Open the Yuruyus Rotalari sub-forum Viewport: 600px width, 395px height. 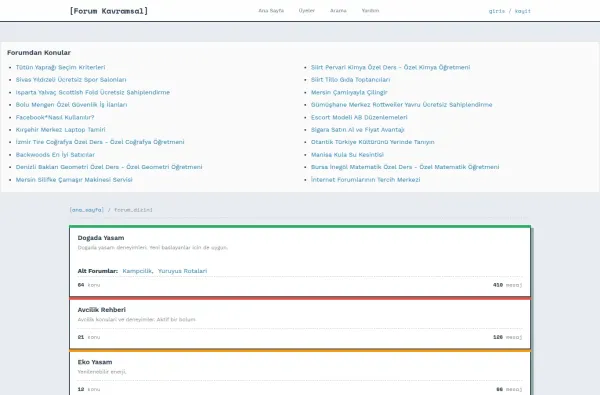pyautogui.click(x=182, y=271)
